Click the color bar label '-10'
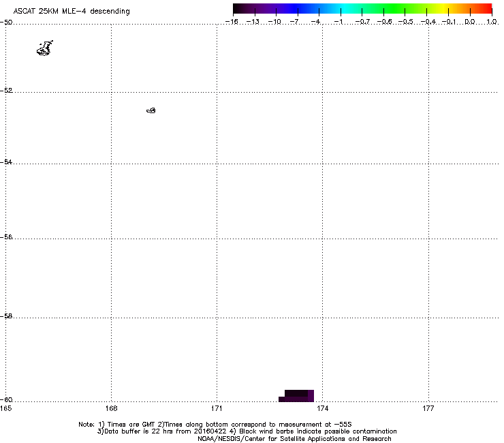Viewport: 504px width, 443px height. [x=274, y=22]
